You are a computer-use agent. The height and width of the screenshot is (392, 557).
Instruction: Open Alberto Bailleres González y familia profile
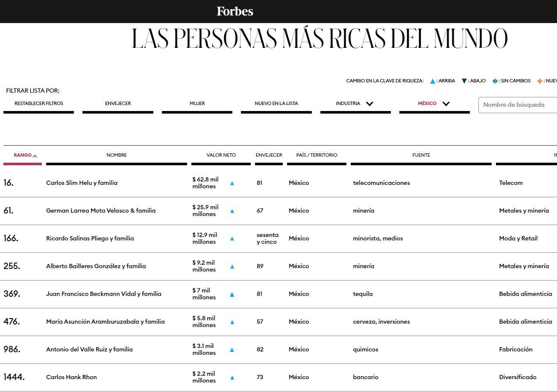point(96,266)
